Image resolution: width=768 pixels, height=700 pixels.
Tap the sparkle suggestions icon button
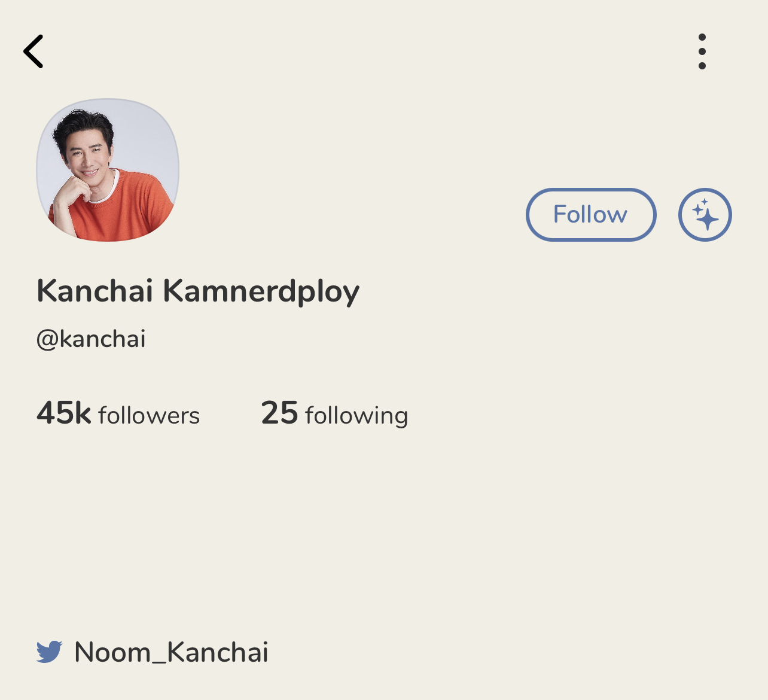coord(705,215)
